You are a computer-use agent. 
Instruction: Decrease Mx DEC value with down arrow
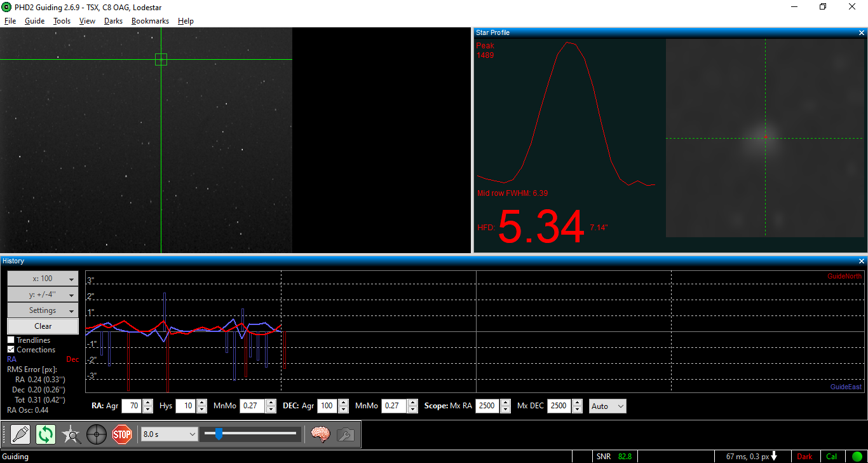click(x=577, y=410)
